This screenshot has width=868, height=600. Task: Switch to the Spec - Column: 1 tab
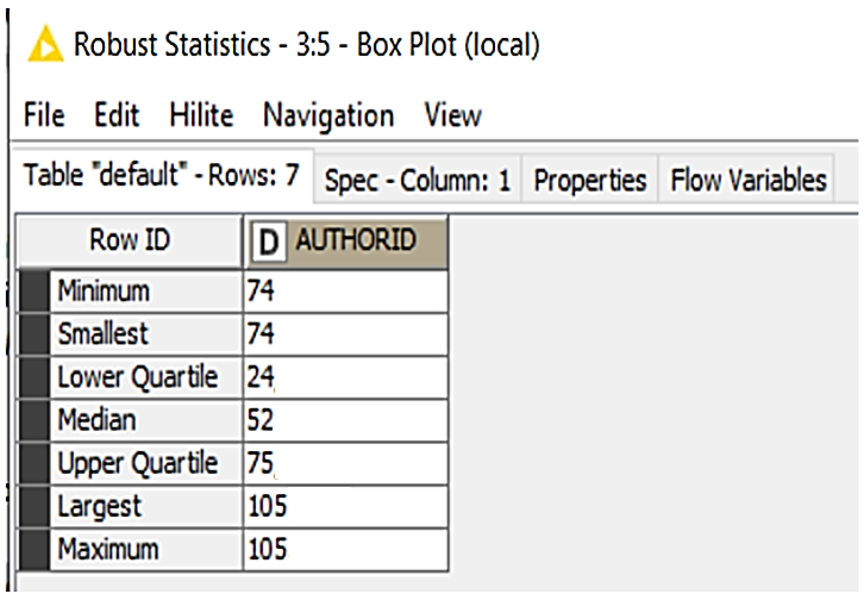click(x=417, y=180)
